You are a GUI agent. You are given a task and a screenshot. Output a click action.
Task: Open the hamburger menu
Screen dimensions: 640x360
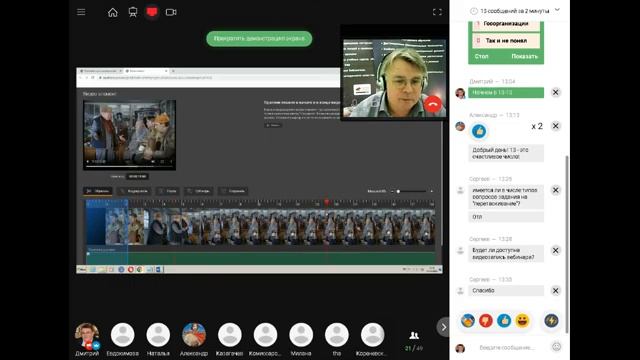[x=81, y=12]
